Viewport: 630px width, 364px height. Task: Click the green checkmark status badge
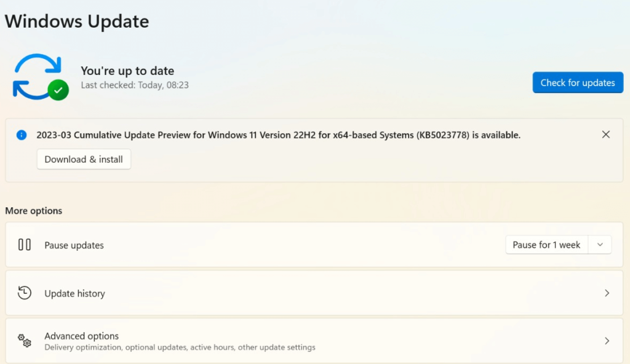point(58,90)
